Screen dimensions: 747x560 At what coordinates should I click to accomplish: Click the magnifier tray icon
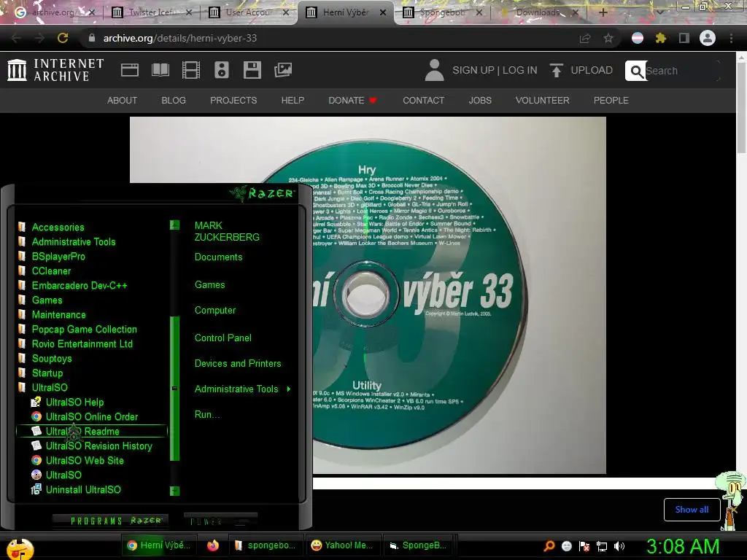[x=549, y=546]
